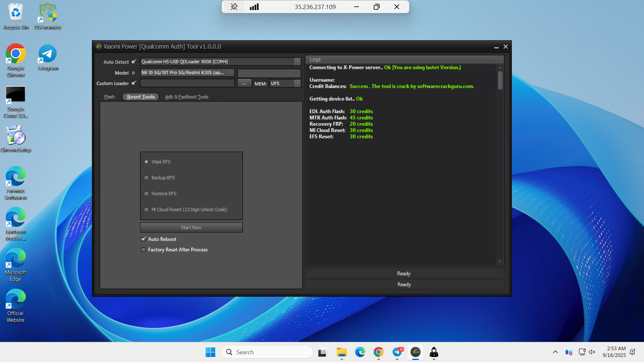Open File Explorer from taskbar
The image size is (644, 362).
(x=341, y=352)
